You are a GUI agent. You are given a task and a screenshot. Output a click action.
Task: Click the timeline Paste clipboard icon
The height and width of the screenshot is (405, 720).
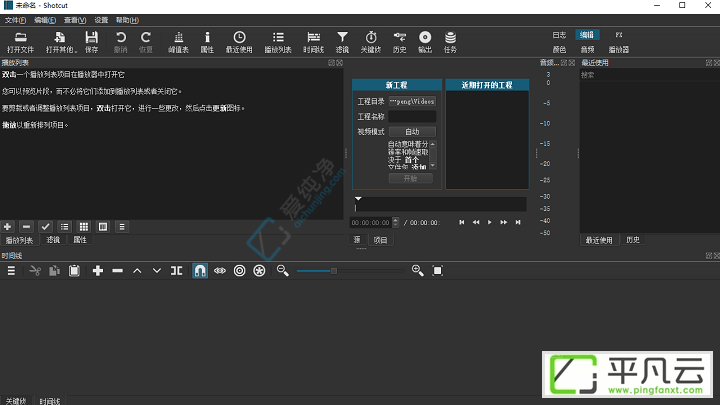pos(74,271)
